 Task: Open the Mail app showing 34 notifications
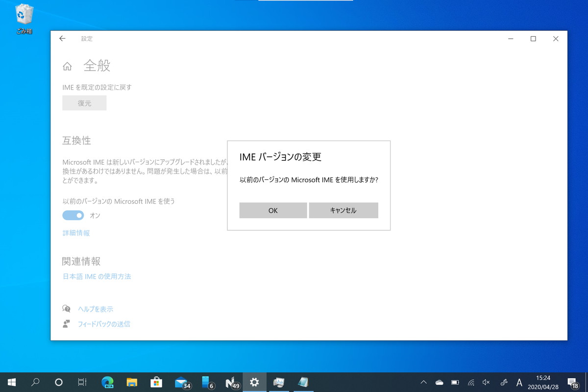coord(181,382)
